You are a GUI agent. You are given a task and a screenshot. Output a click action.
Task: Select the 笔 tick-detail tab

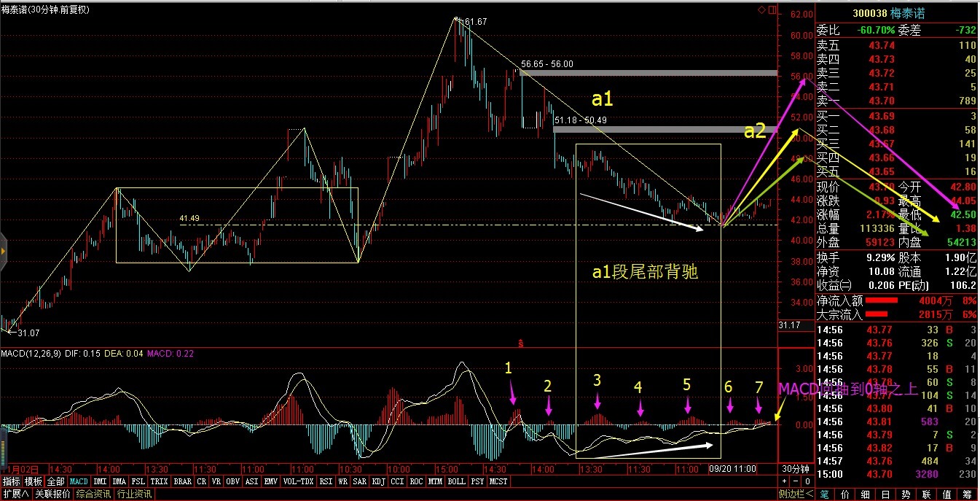[x=824, y=494]
